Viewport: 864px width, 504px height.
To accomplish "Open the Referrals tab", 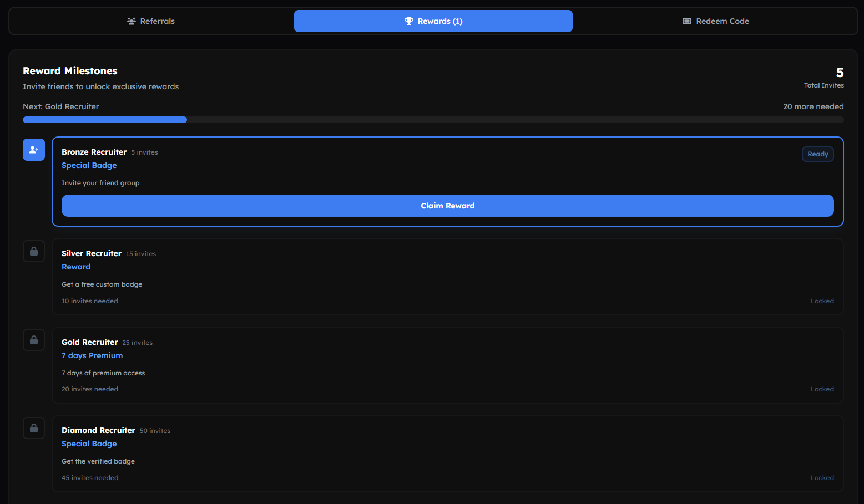I will [x=151, y=21].
